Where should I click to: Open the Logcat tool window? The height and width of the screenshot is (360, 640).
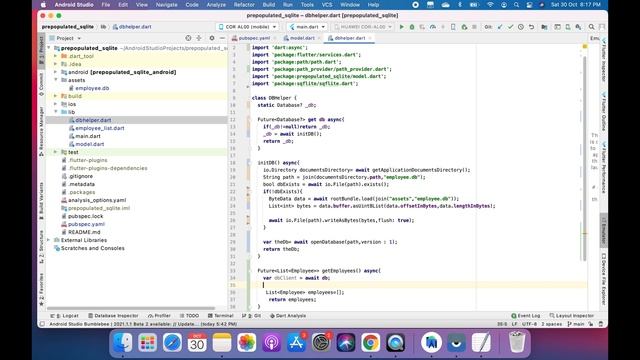point(64,316)
